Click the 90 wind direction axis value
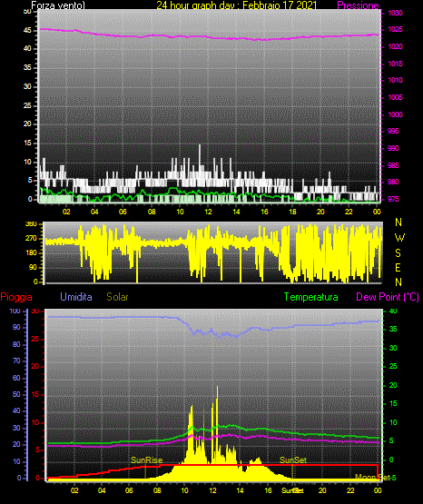423x504 pixels. point(33,267)
